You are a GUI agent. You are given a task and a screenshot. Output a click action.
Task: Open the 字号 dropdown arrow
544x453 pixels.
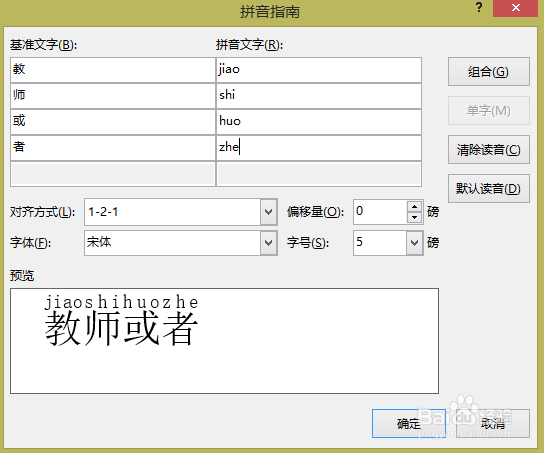pyautogui.click(x=414, y=242)
